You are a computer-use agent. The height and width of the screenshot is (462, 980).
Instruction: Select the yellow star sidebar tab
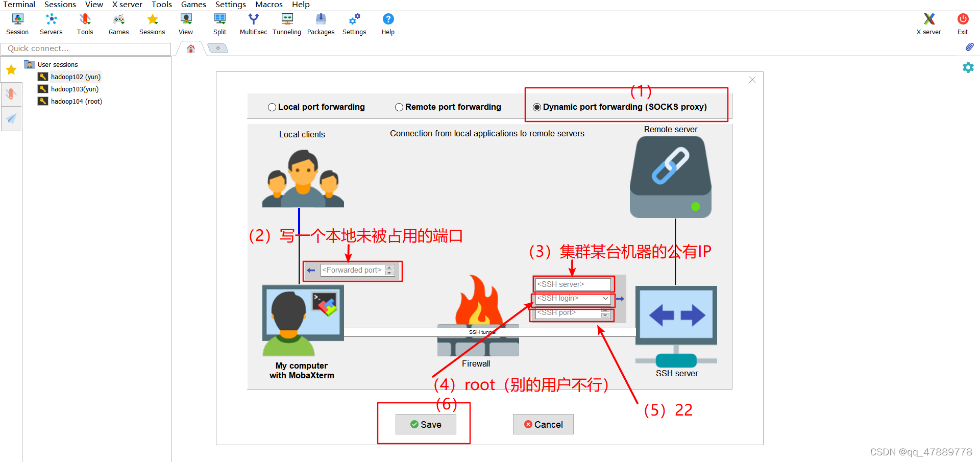click(x=11, y=69)
